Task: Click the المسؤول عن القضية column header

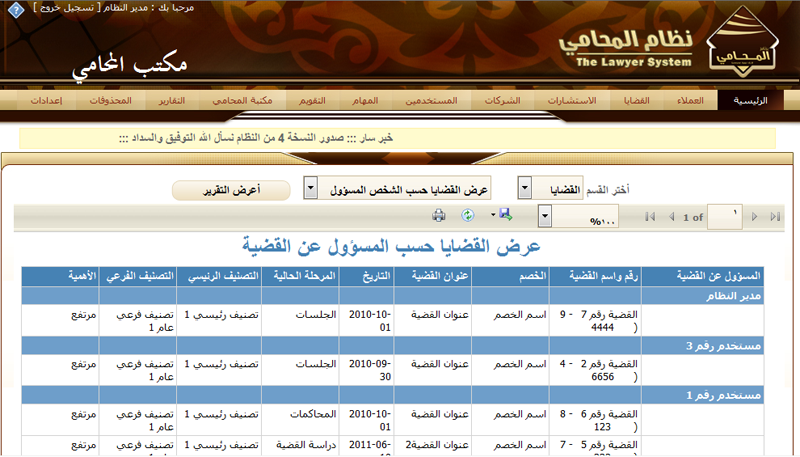Action: click(x=703, y=276)
